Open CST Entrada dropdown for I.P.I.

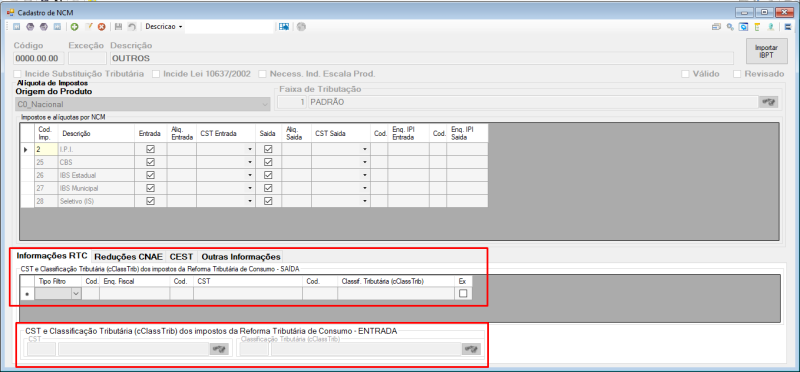(x=250, y=150)
